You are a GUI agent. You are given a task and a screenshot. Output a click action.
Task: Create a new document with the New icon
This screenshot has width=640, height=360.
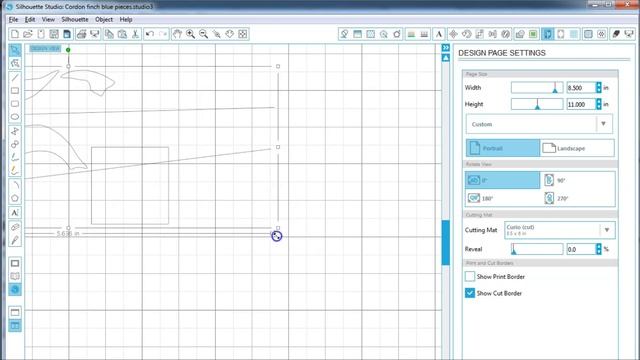15,34
